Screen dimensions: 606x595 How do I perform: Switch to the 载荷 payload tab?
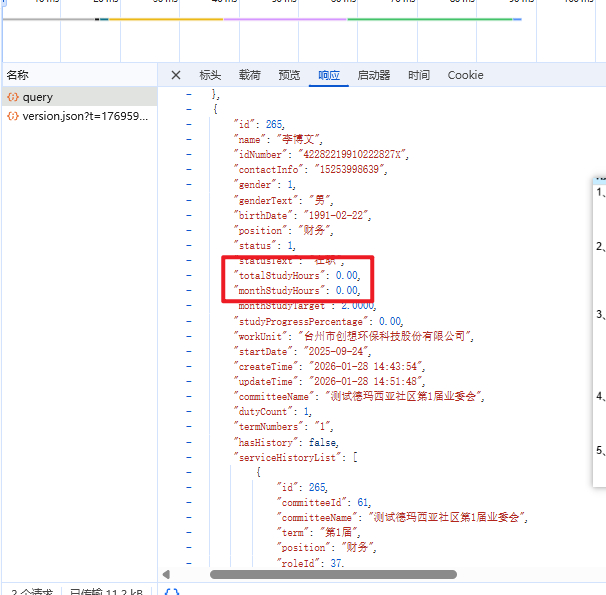(250, 75)
